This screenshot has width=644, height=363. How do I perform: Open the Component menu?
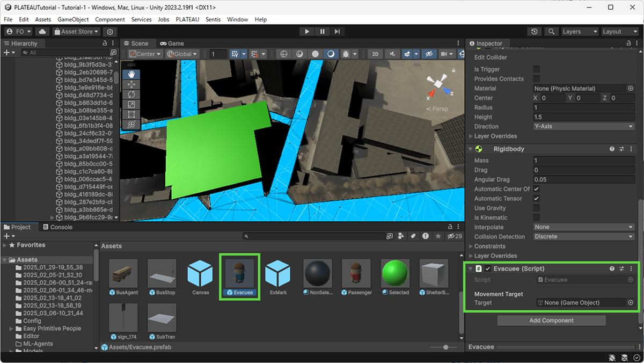tap(110, 19)
